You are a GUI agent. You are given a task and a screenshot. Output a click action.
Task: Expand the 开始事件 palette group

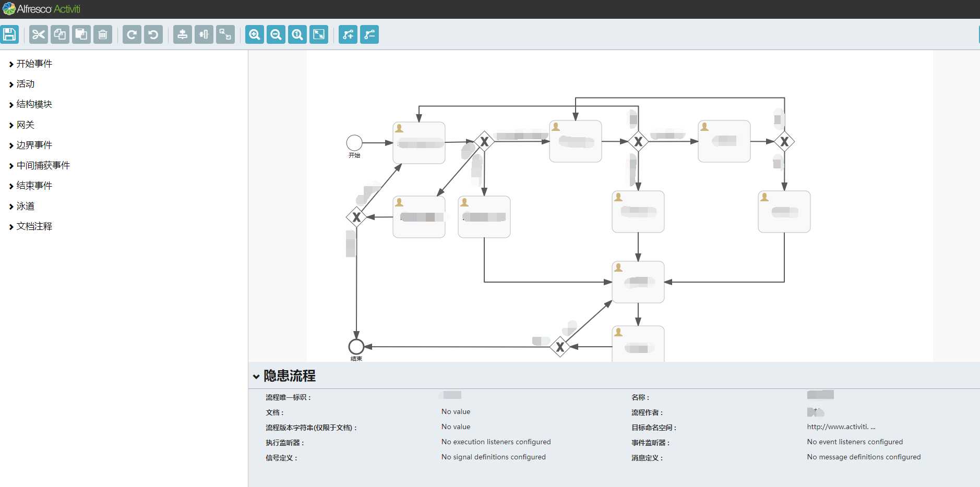[31, 64]
